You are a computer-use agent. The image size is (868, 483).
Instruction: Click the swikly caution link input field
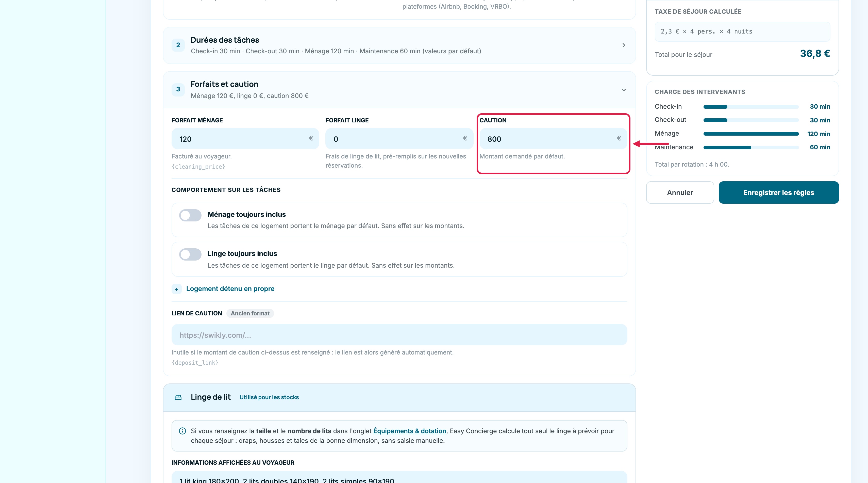[399, 335]
